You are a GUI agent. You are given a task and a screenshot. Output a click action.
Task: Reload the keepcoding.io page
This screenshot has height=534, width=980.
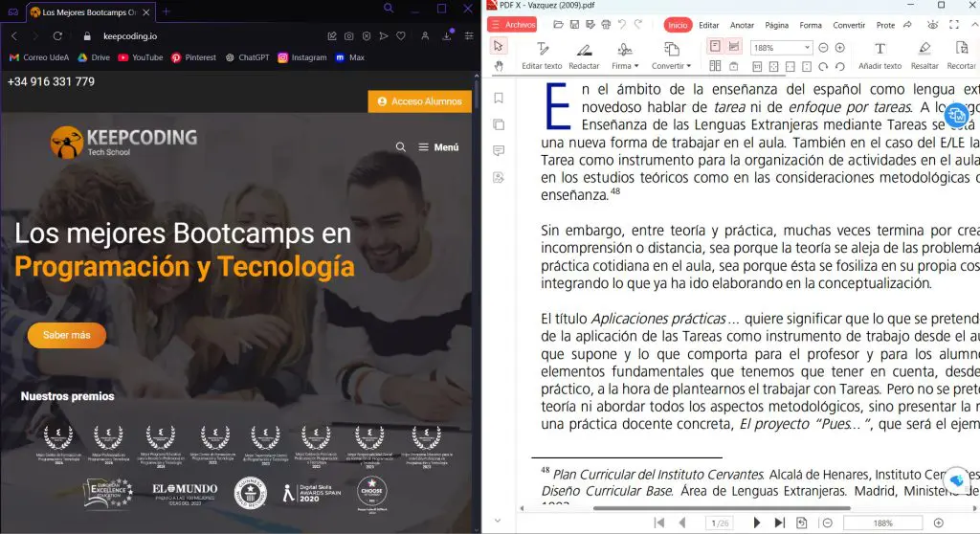(x=57, y=36)
